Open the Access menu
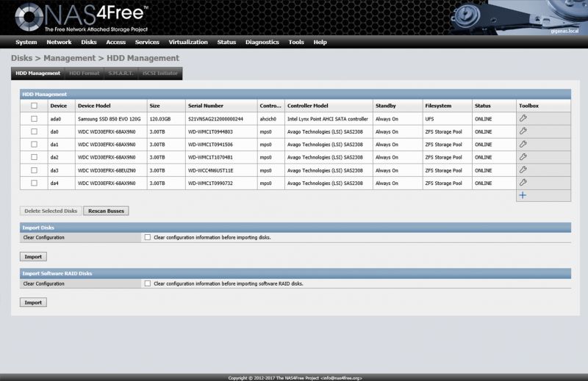588x381 pixels. tap(116, 42)
